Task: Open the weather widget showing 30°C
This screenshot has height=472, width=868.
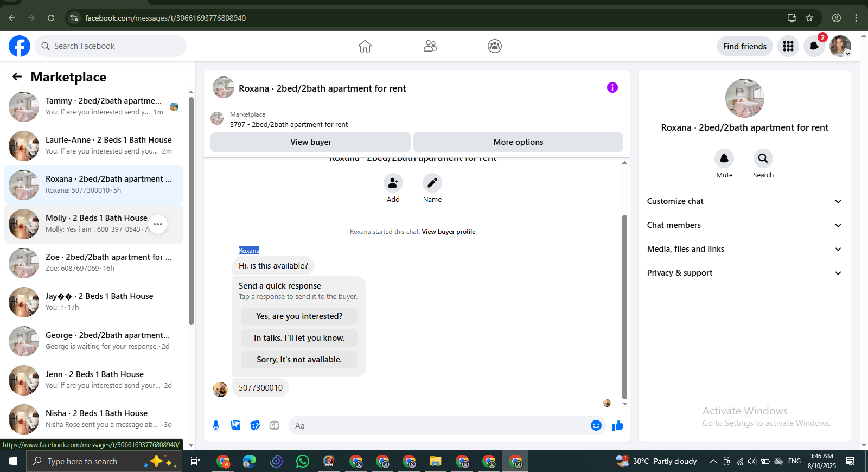Action: (656, 461)
